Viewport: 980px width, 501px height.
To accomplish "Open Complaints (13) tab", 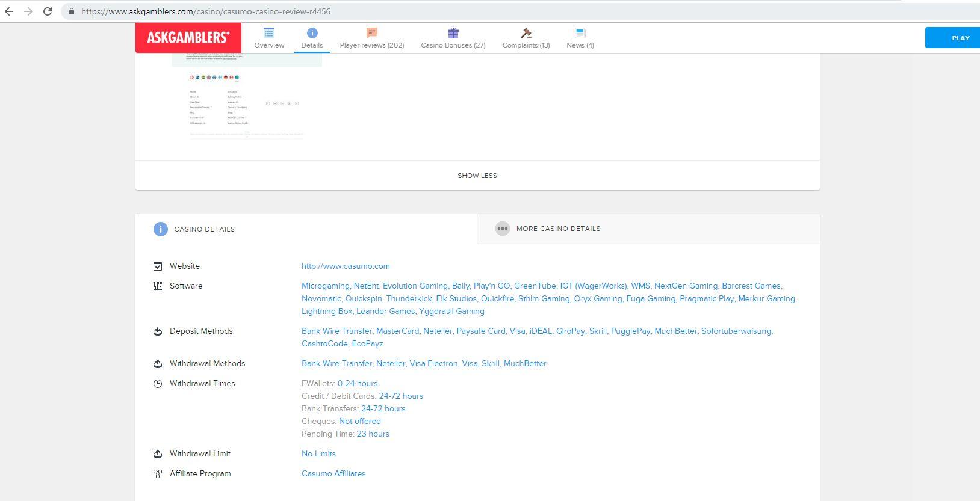I will pos(526,45).
